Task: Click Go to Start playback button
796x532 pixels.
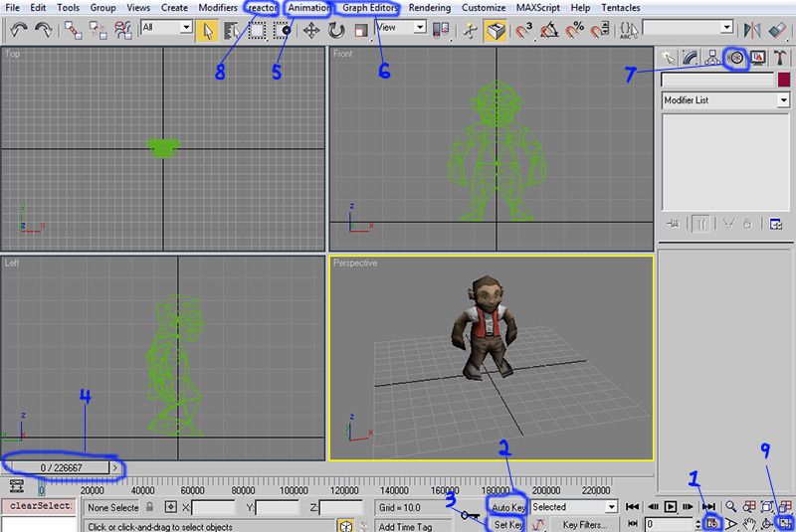Action: [x=633, y=506]
